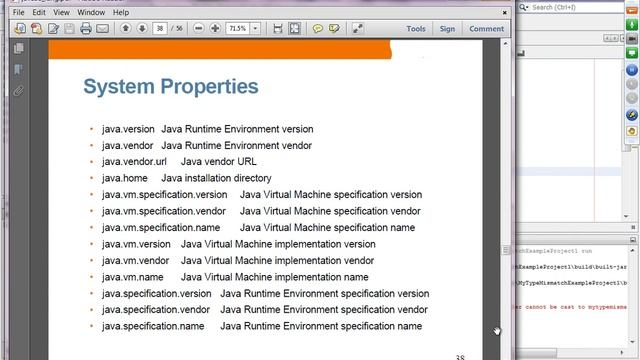640x360 pixels.
Task: Click IDE output horizontal scrollbar thumb
Action: click(x=536, y=352)
